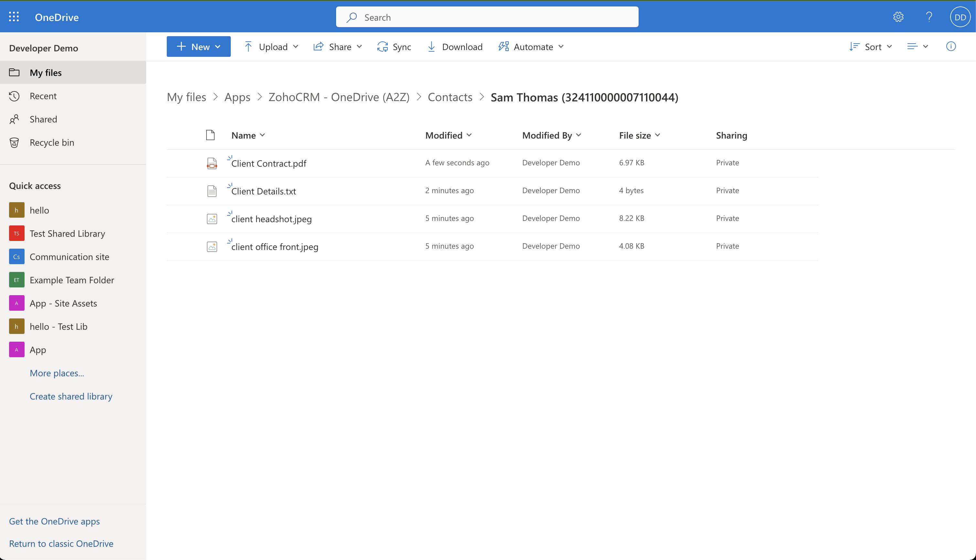
Task: Click the Contacts breadcrumb
Action: click(450, 97)
